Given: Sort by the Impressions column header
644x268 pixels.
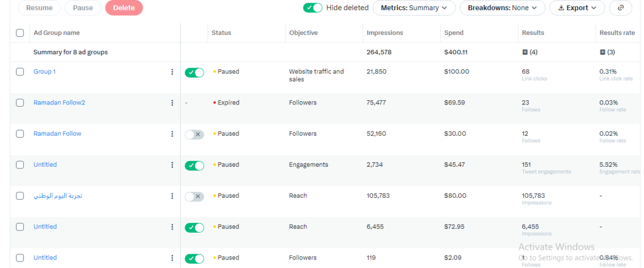Looking at the screenshot, I should pyautogui.click(x=385, y=33).
